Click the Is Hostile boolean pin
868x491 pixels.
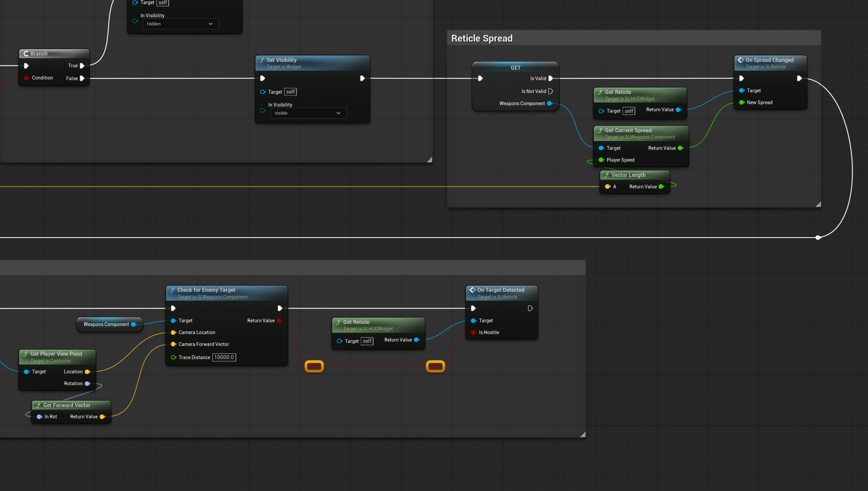[474, 333]
